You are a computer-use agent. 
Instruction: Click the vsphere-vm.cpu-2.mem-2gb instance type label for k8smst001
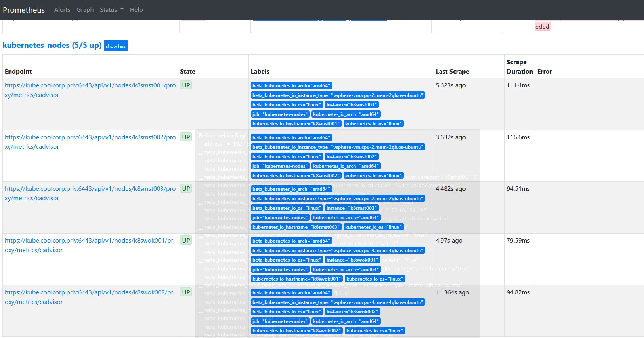(x=338, y=95)
